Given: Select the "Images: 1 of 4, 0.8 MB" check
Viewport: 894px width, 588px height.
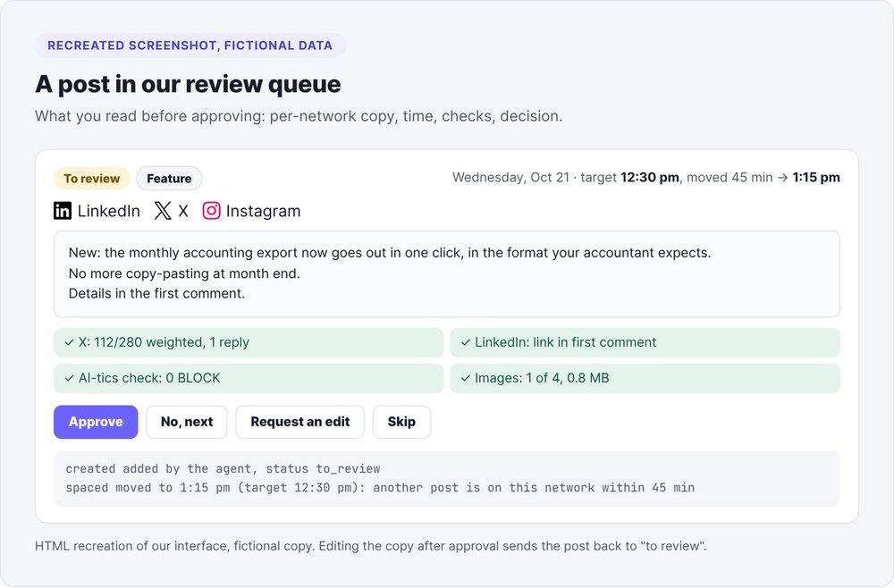Looking at the screenshot, I should 645,378.
